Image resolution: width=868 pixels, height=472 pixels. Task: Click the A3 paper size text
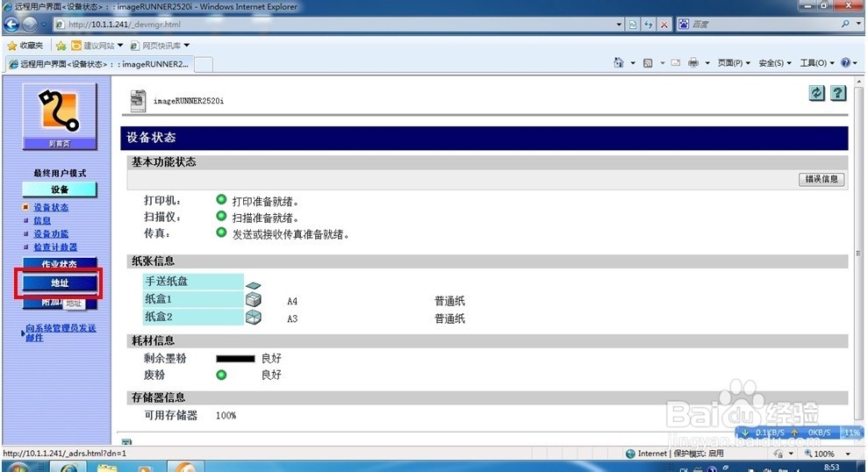click(292, 318)
